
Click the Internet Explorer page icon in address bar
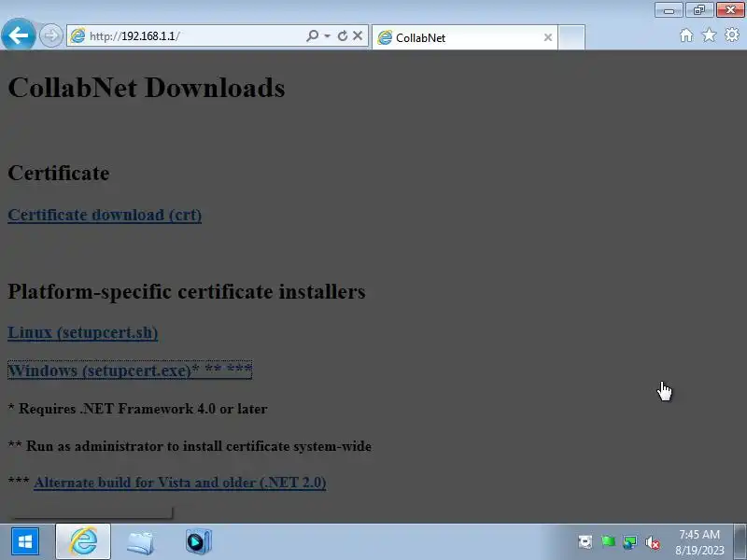78,35
